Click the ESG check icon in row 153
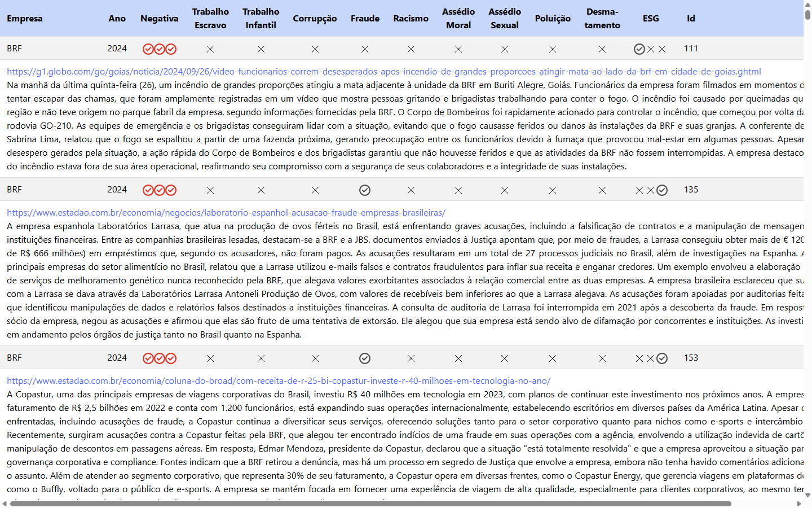812x508 pixels. click(662, 358)
